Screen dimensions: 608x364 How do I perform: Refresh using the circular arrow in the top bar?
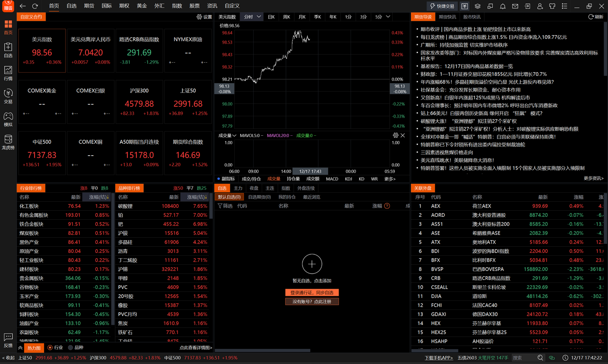tap(35, 6)
